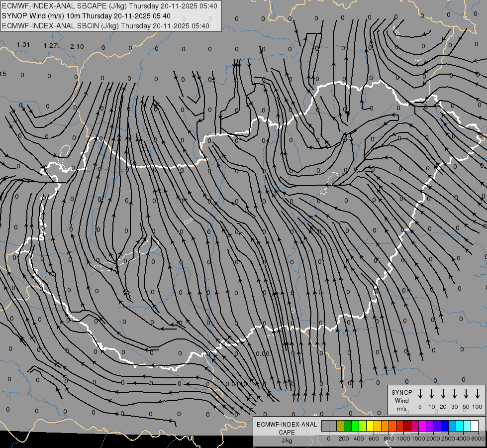Pick the first gray swatch left of the 0 tick

point(325,426)
